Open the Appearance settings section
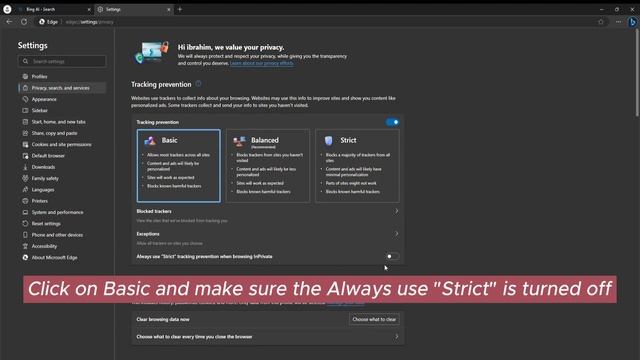This screenshot has height=360, width=640. (62, 99)
